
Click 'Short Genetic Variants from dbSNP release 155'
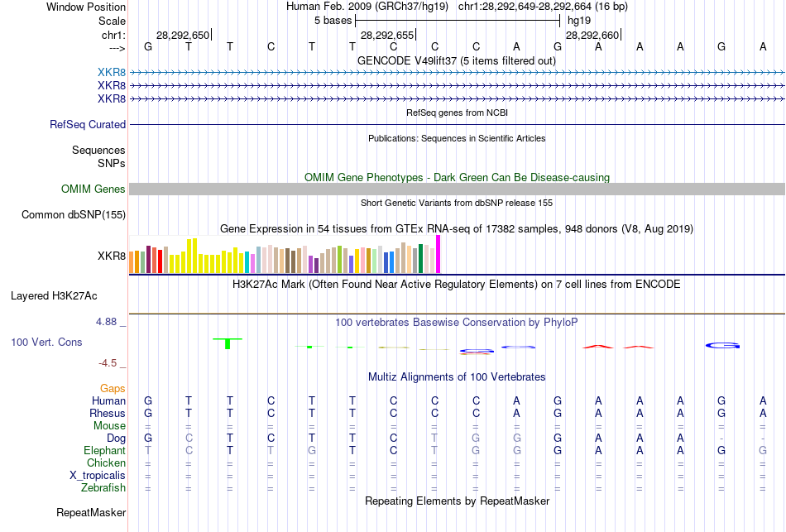click(457, 203)
